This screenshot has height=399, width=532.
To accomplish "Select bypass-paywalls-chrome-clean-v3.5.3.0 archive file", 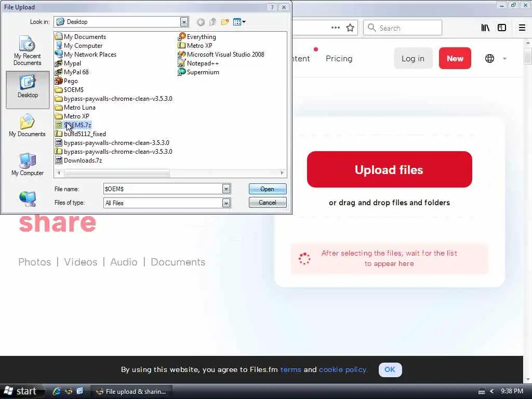I will coord(114,151).
